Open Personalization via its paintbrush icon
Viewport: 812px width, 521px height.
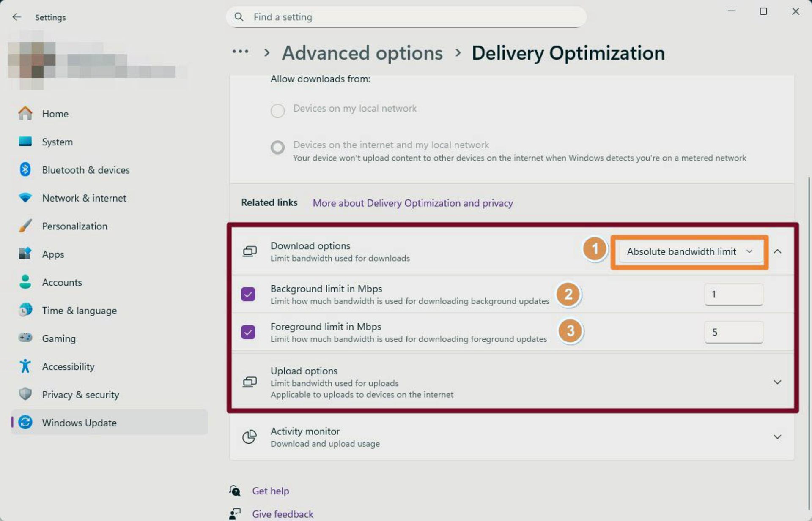click(x=25, y=226)
